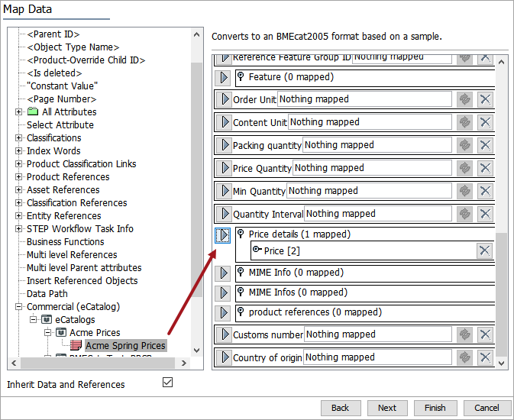The height and width of the screenshot is (420, 514).
Task: Collapse the Acme Prices node
Action: 47,332
